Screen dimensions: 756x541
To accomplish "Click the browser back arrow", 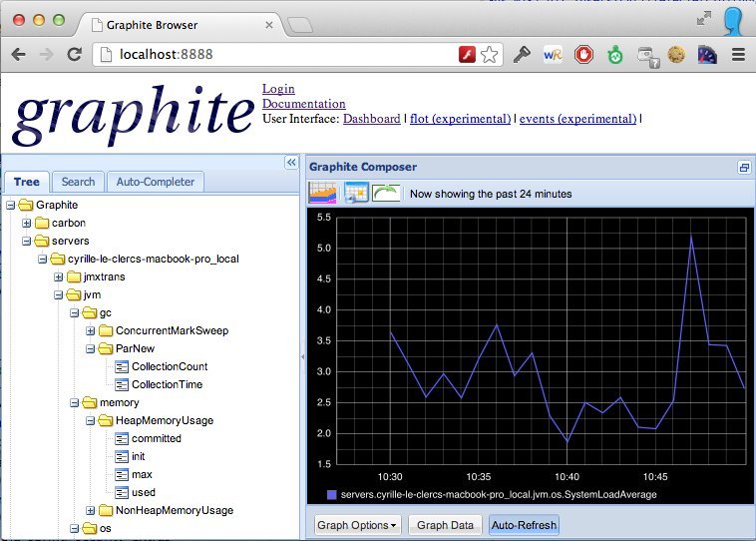I will (18, 55).
